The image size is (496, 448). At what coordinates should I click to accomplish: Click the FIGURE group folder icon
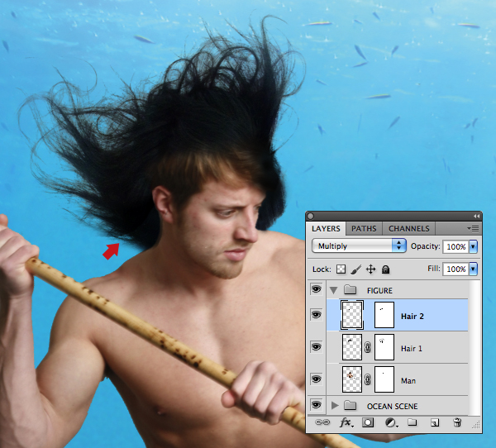pyautogui.click(x=350, y=289)
